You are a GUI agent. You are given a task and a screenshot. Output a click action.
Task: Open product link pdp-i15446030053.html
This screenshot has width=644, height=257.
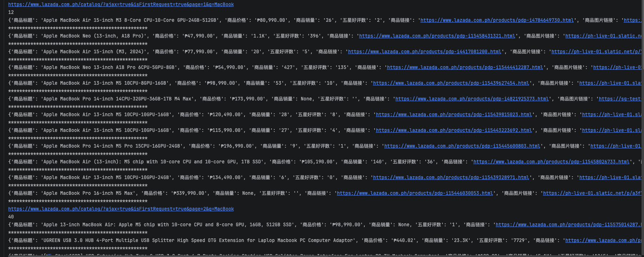(415, 193)
